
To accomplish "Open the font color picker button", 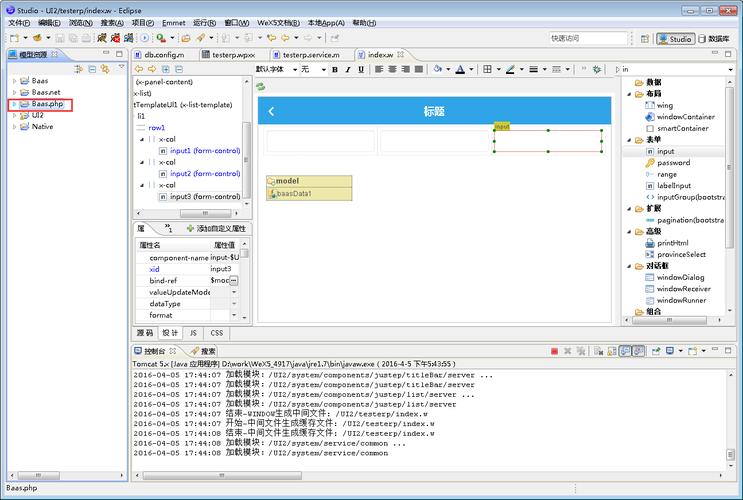I will 460,70.
